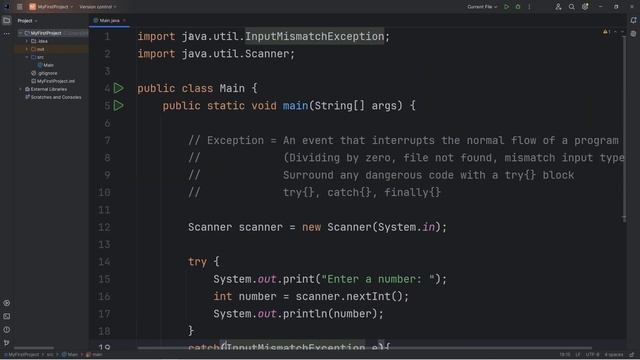Click the cursor position in status bar
The height and width of the screenshot is (360, 640).
tap(564, 355)
